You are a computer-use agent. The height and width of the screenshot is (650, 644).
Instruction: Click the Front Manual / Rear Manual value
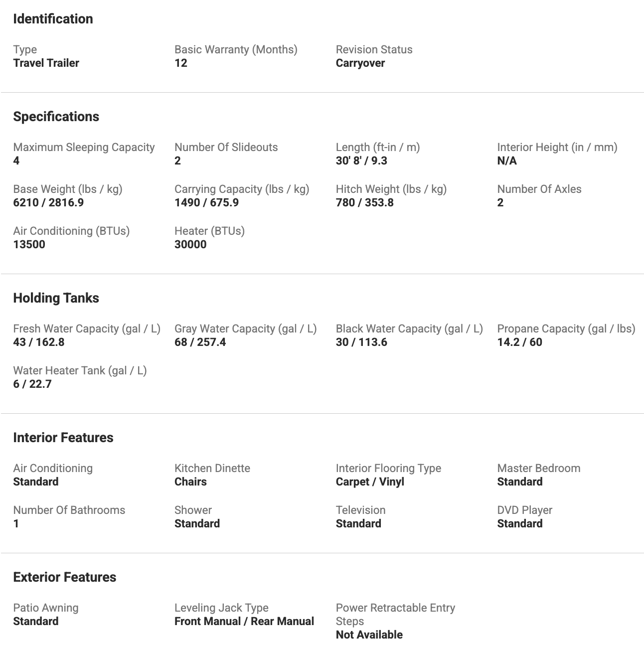tap(244, 621)
